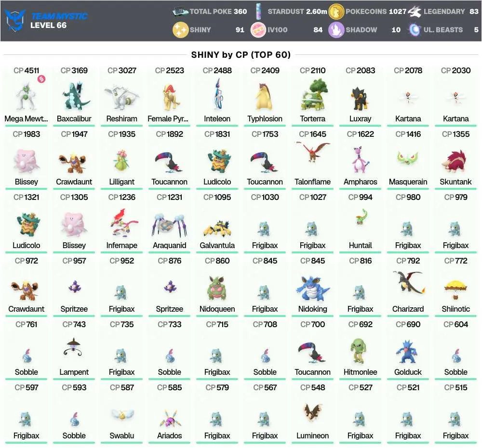Screen dimensions: 482x448
Task: Click the Team Mystic emblem icon
Action: coord(15,20)
